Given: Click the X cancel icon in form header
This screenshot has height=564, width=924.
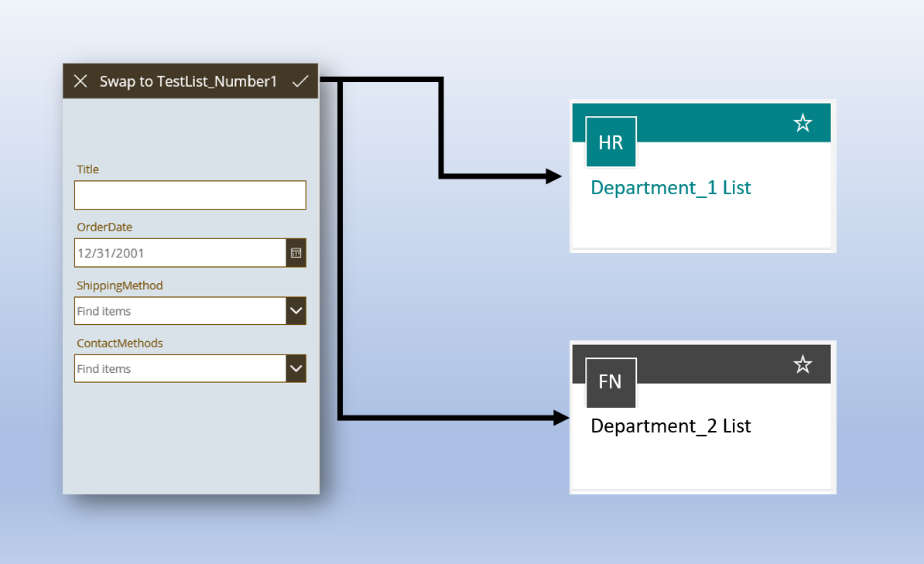Looking at the screenshot, I should [80, 80].
